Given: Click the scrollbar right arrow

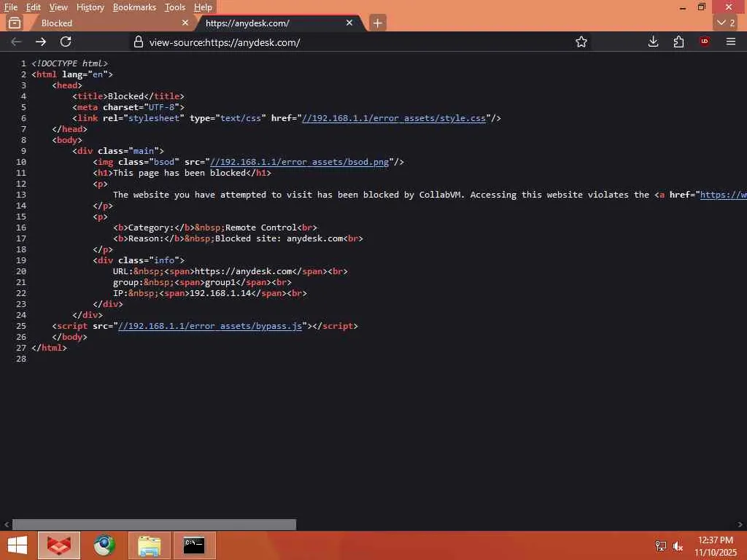Looking at the screenshot, I should click(740, 524).
